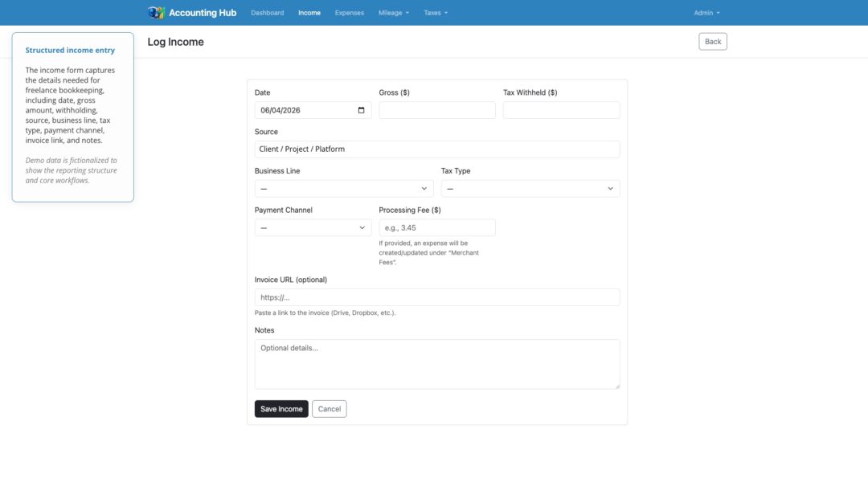Click the Invoice URL input field

coord(437,297)
